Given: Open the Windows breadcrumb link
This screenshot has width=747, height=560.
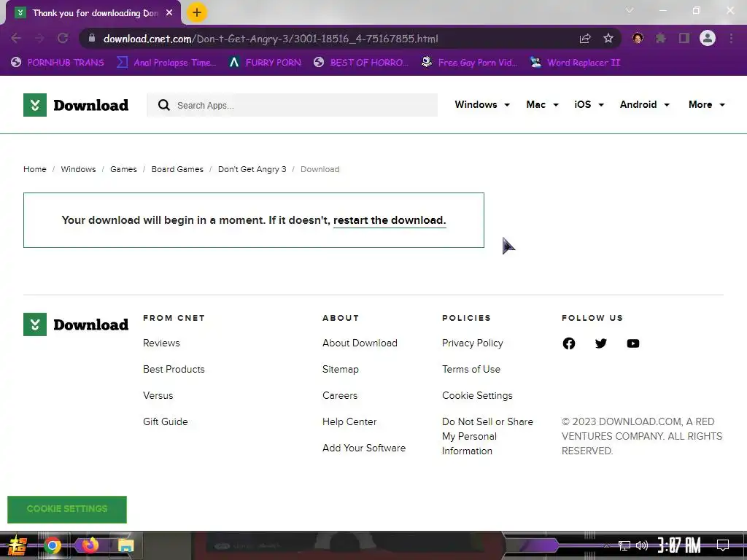Looking at the screenshot, I should 78,169.
